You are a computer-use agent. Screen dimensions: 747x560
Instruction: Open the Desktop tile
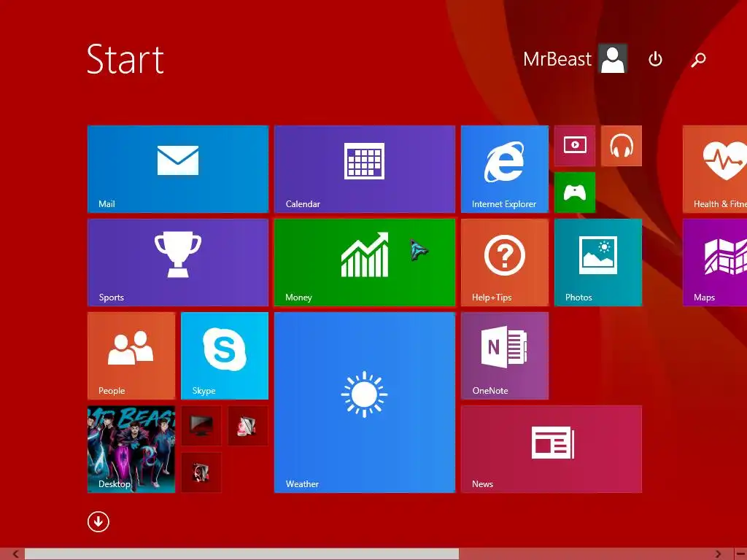point(131,449)
